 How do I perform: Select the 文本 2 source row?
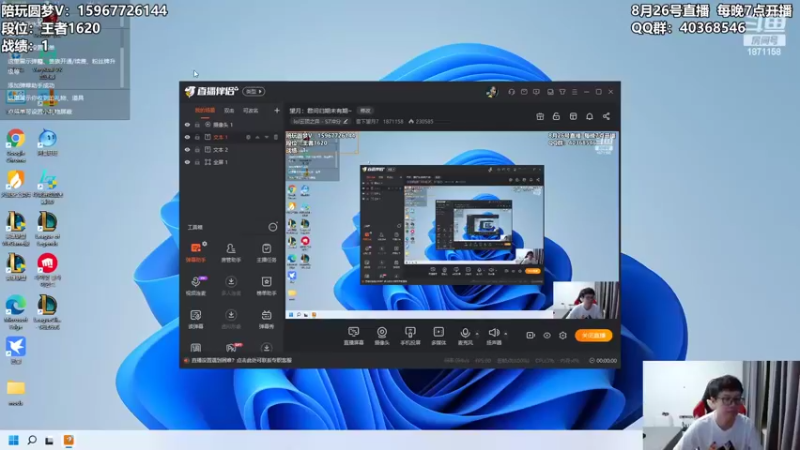[x=232, y=149]
